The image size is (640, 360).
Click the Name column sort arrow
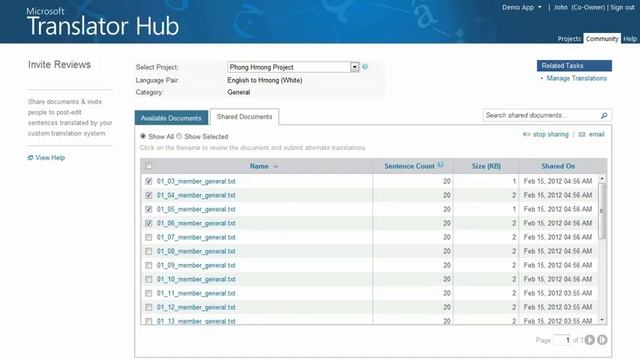tap(276, 167)
